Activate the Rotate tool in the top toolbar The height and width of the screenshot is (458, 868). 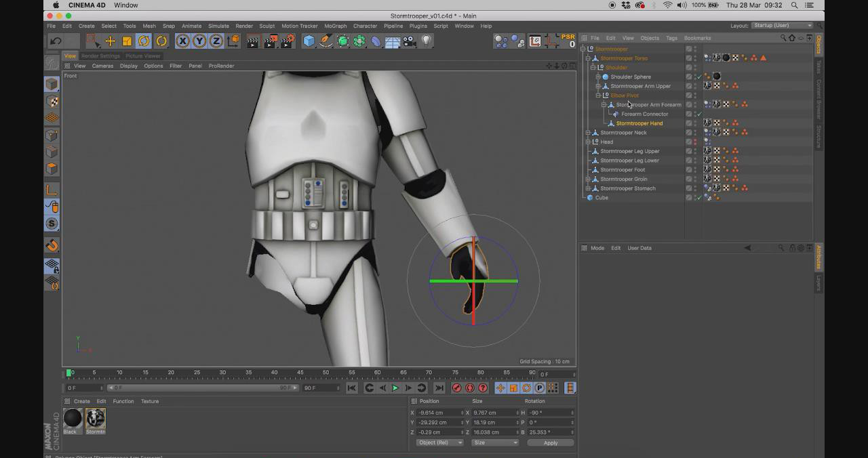[144, 41]
